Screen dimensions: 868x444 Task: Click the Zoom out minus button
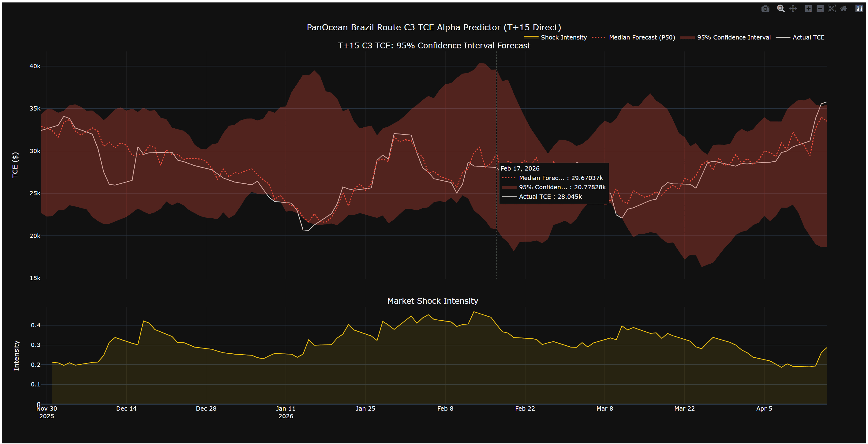tap(820, 9)
